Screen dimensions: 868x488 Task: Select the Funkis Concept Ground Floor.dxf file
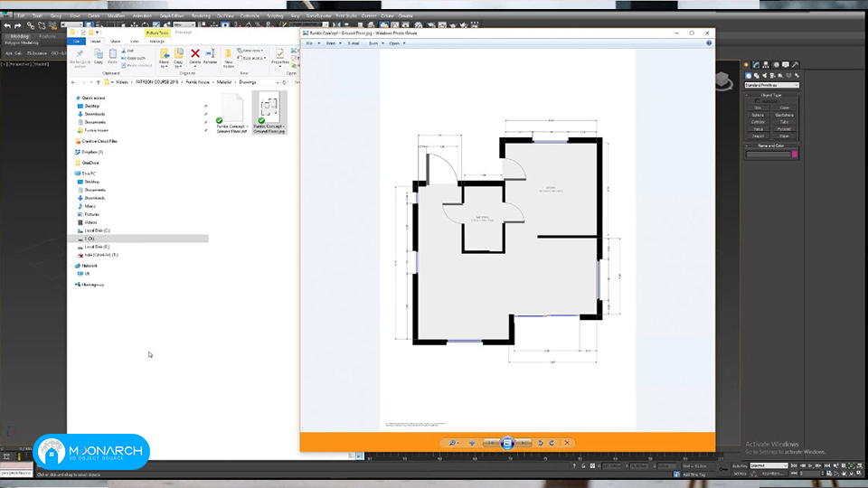pyautogui.click(x=232, y=113)
